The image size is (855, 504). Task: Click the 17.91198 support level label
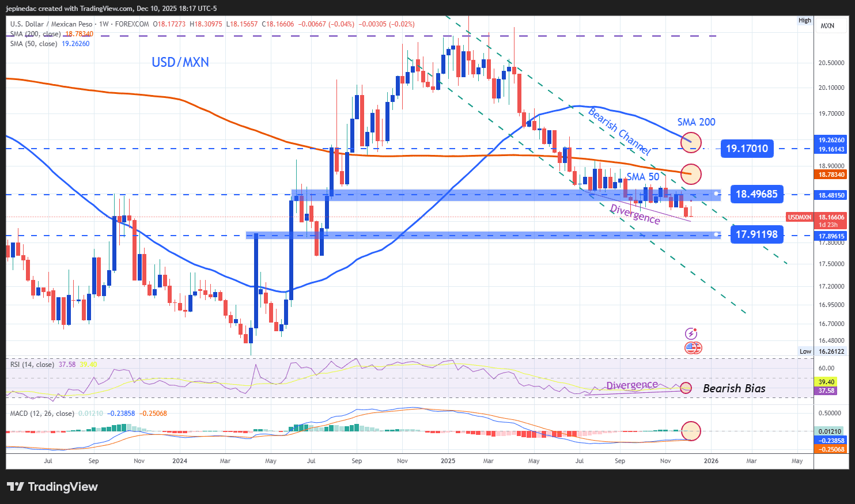click(x=756, y=234)
